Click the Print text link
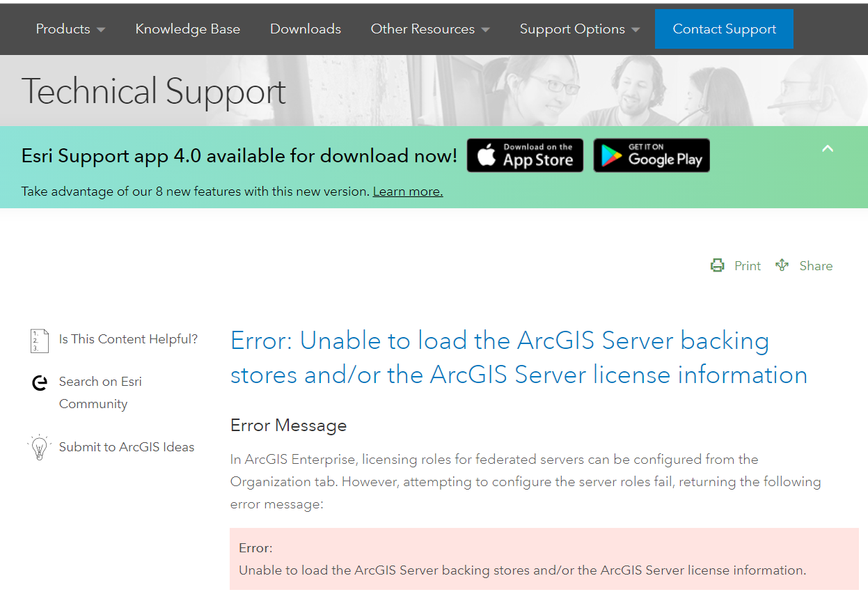Viewport: 868px width, 608px height. [x=748, y=266]
